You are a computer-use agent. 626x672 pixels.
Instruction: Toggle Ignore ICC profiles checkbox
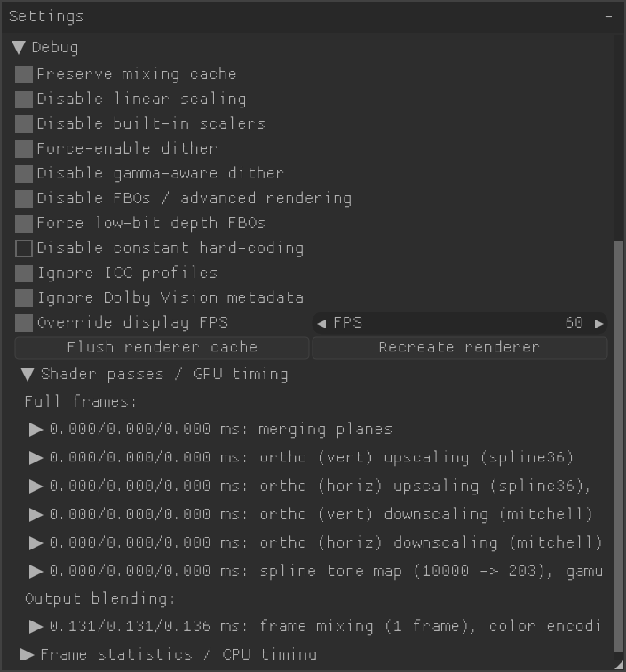(24, 273)
